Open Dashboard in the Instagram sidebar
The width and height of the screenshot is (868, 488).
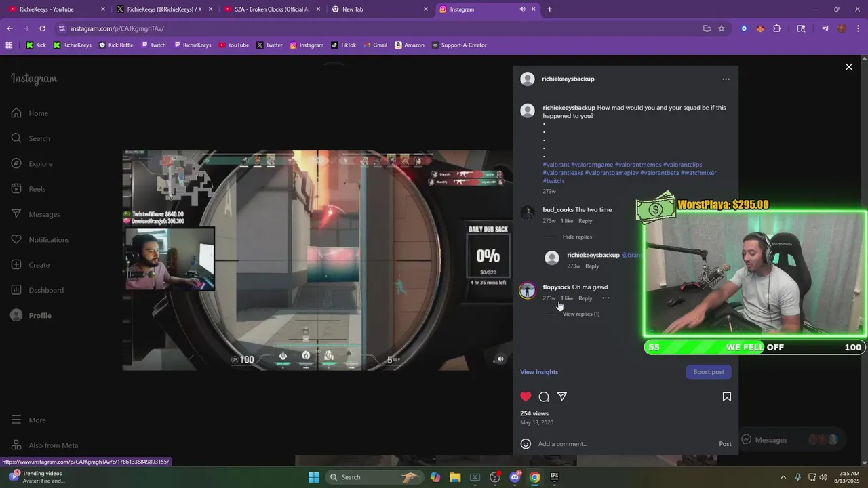(x=37, y=290)
